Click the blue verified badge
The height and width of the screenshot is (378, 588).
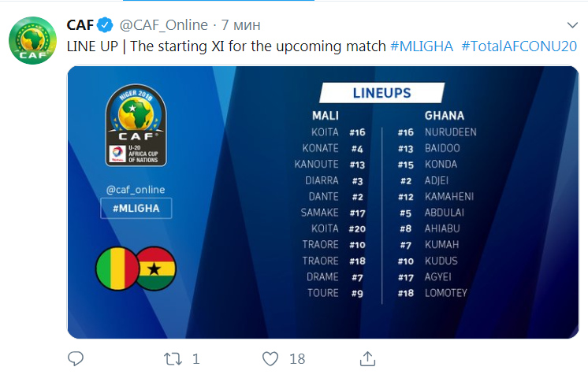click(x=106, y=25)
